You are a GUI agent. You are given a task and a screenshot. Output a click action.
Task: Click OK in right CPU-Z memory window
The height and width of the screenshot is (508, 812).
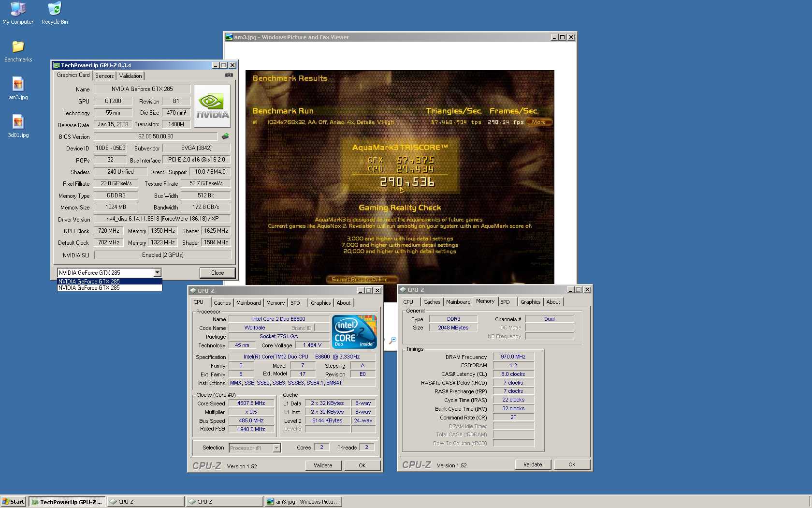pyautogui.click(x=572, y=464)
